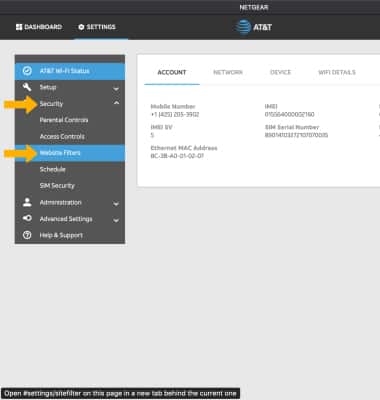
Task: Switch to the Device tab
Action: (280, 72)
